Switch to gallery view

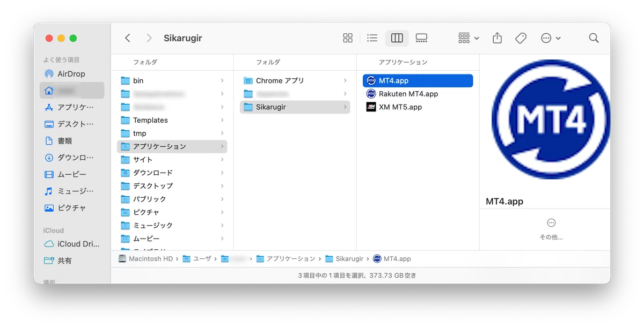pos(421,38)
